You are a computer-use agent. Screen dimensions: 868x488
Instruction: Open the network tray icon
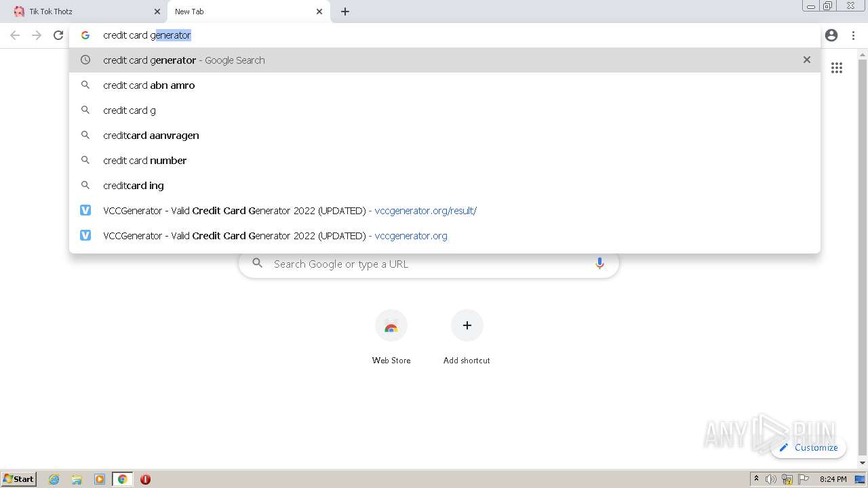pyautogui.click(x=787, y=479)
